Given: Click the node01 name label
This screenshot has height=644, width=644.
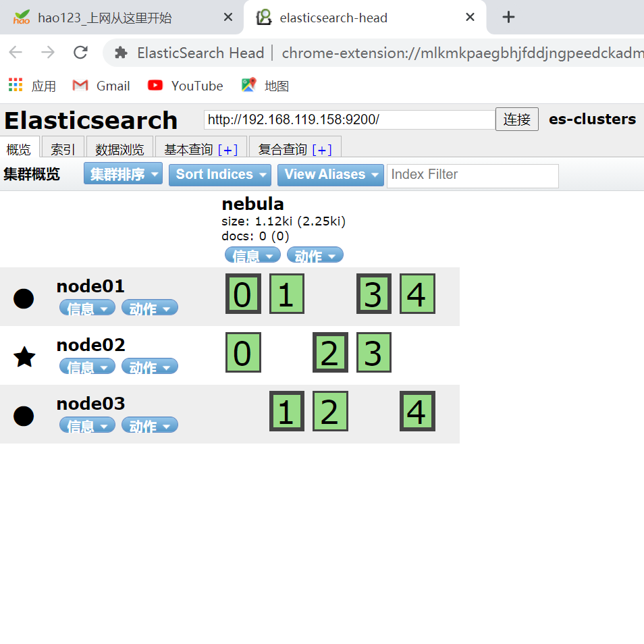Looking at the screenshot, I should tap(90, 286).
